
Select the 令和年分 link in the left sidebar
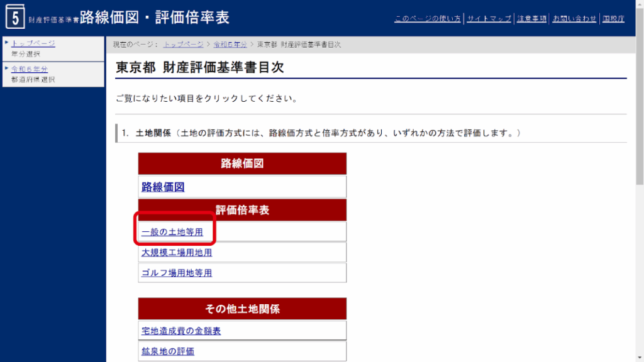(30, 69)
